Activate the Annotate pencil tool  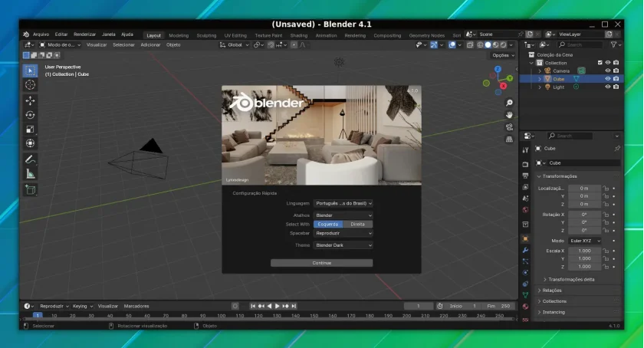pos(30,159)
